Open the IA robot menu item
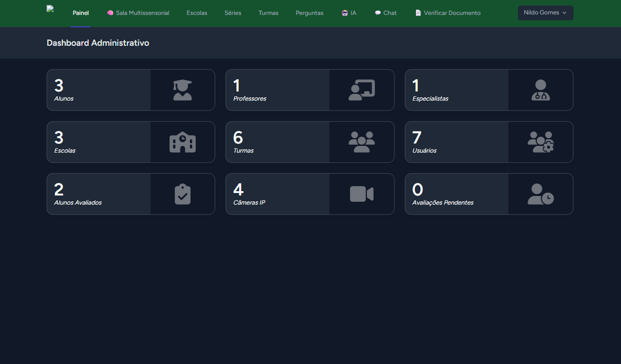Viewport: 621px width, 364px height. coord(349,13)
